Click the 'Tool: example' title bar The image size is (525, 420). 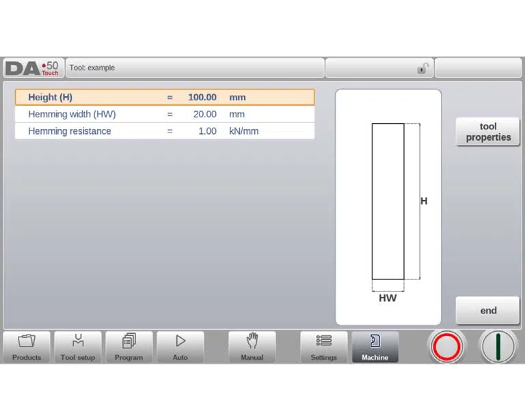195,68
